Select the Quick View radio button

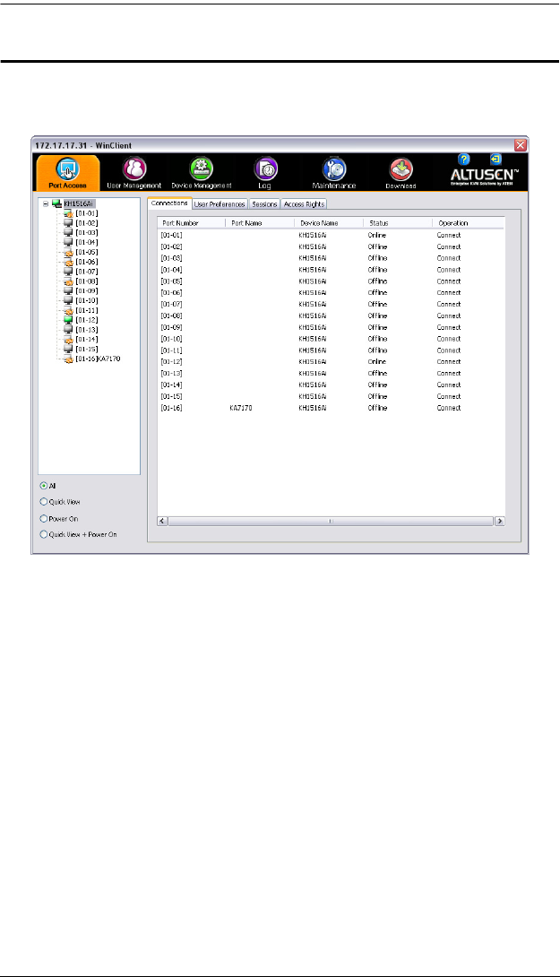point(44,502)
